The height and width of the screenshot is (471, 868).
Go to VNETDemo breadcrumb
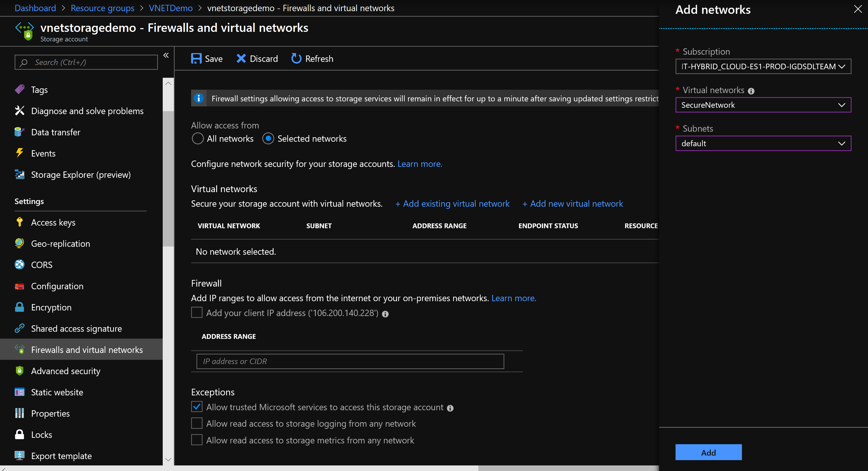coord(170,8)
